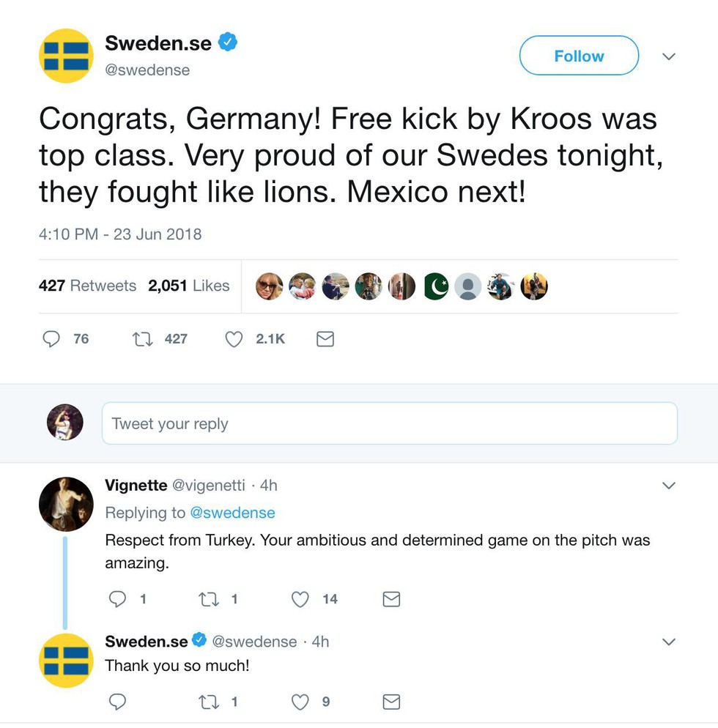Open the Pakistan flag avatar among likers

click(x=436, y=286)
